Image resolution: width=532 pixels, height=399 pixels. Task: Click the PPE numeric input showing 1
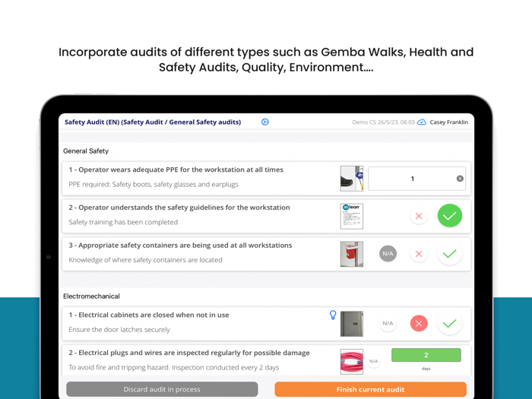pos(416,179)
